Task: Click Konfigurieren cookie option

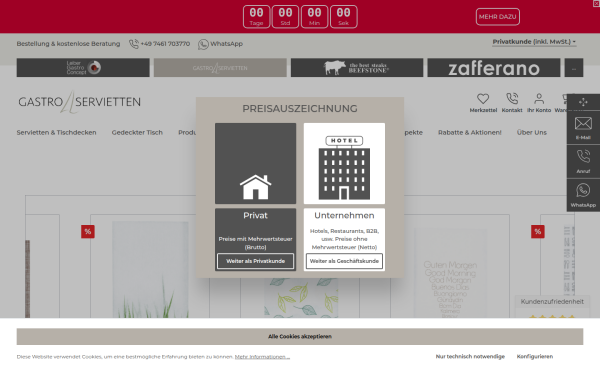Action: [x=535, y=356]
